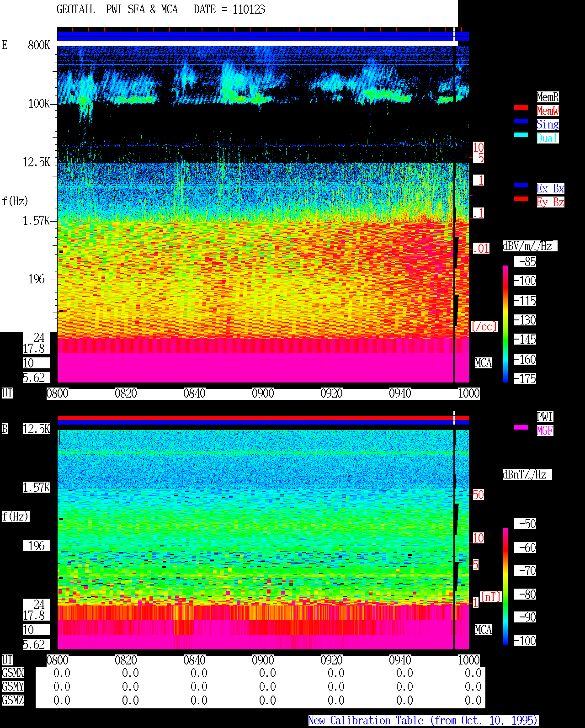Click the Sing legend label

click(548, 124)
